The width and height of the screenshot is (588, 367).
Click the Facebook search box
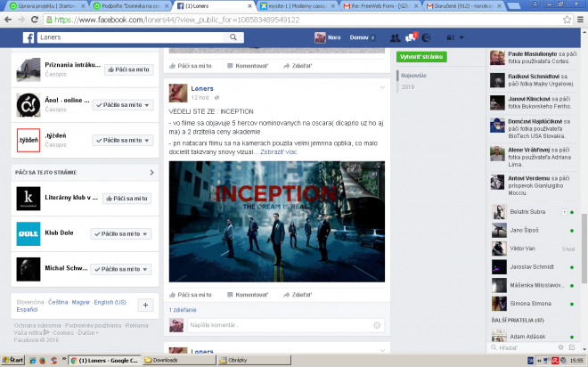pos(131,37)
